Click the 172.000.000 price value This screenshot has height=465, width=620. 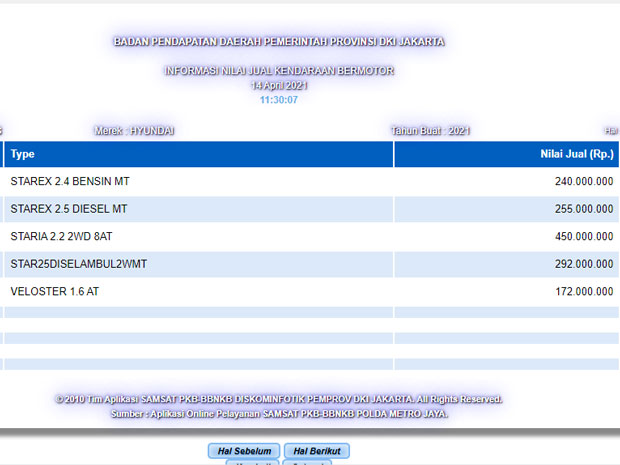pos(584,292)
